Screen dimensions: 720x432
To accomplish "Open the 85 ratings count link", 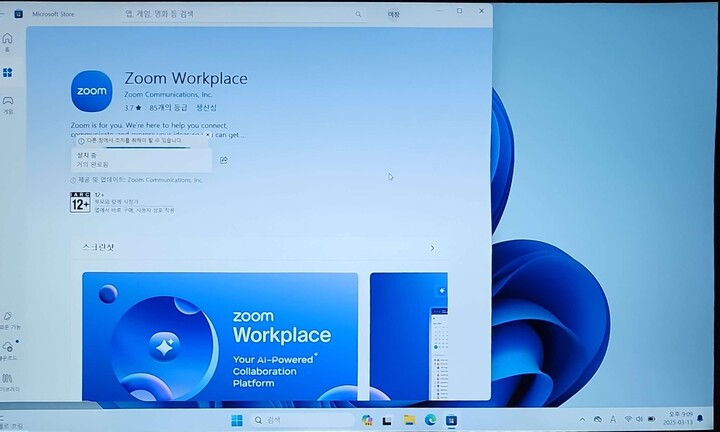I will point(168,108).
